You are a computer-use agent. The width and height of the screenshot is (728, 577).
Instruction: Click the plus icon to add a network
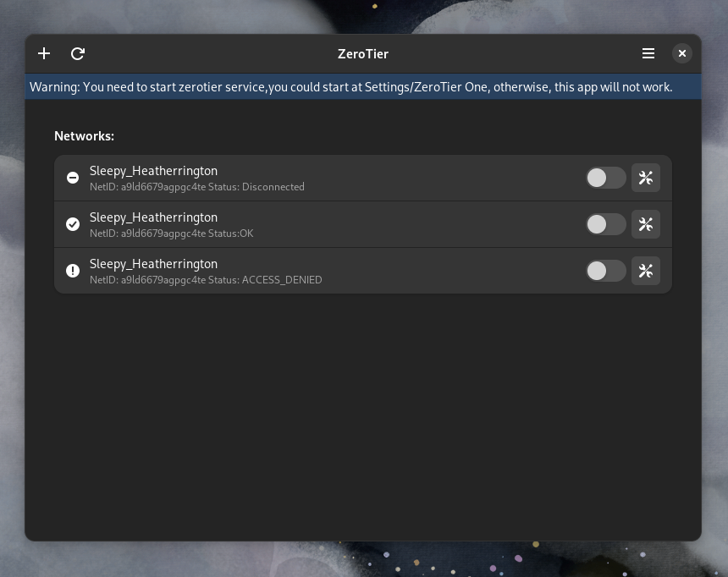pyautogui.click(x=44, y=54)
